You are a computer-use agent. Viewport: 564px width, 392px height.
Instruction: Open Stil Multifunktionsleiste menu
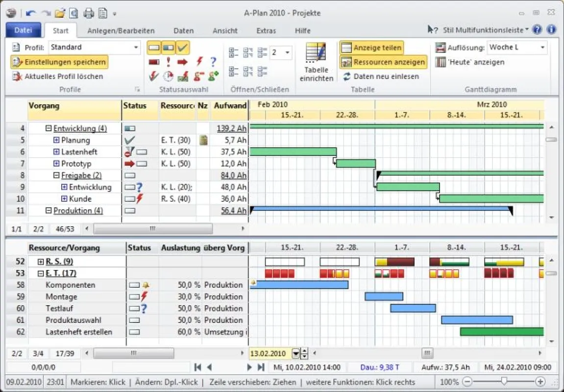(x=486, y=30)
